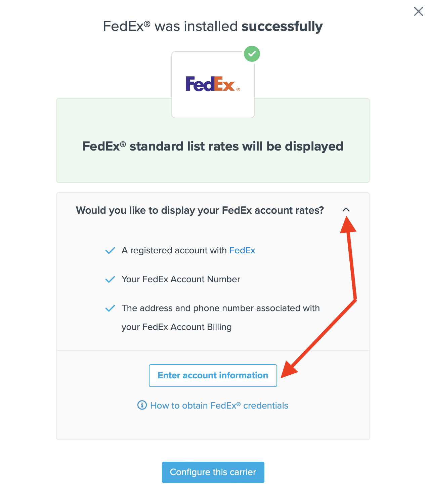Open the blue FedEx hyperlink

click(x=242, y=250)
